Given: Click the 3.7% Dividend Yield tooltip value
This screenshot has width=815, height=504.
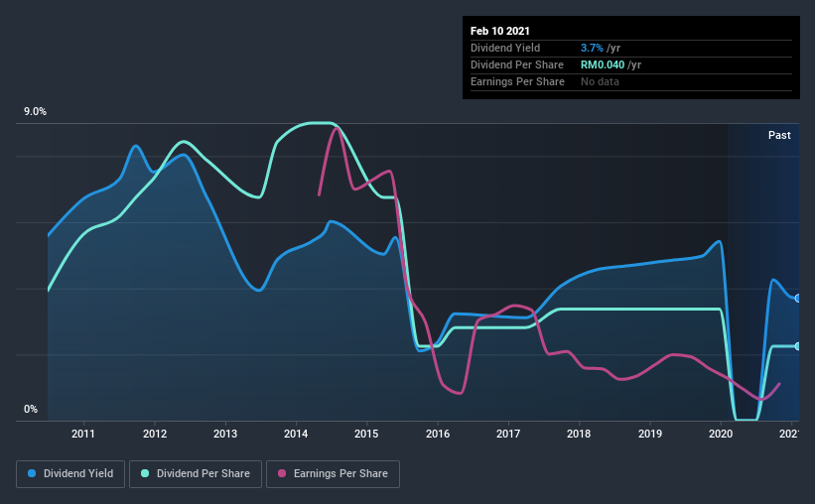Looking at the screenshot, I should (592, 48).
